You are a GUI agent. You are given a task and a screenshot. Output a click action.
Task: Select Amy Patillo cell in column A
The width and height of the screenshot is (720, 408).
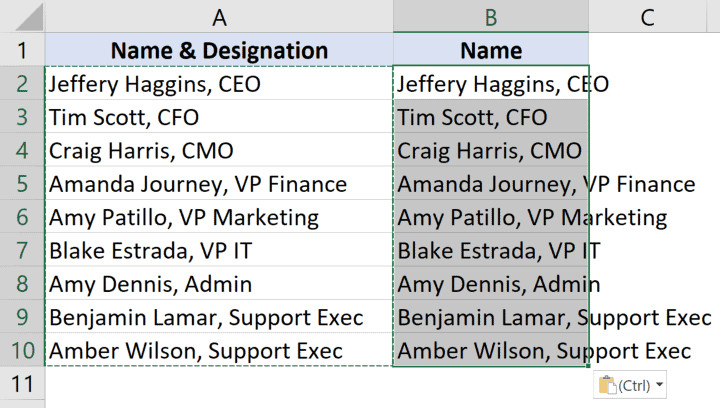(219, 217)
